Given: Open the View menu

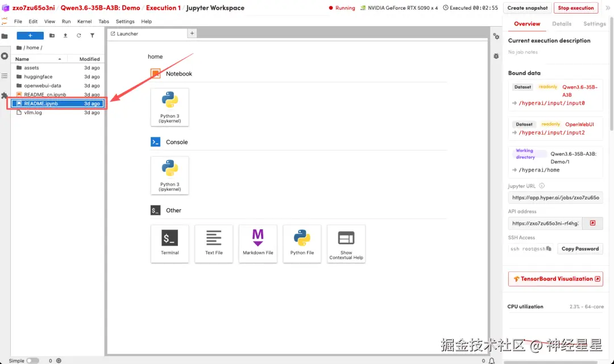Looking at the screenshot, I should click(49, 22).
